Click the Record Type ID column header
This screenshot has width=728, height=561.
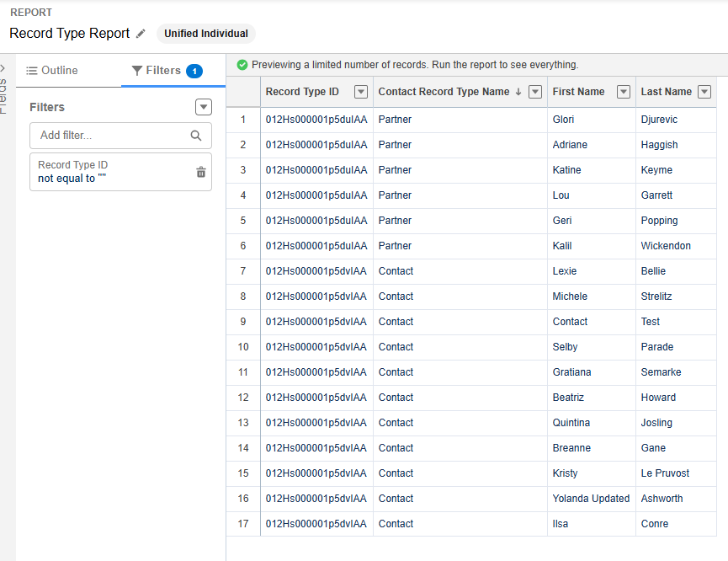302,92
